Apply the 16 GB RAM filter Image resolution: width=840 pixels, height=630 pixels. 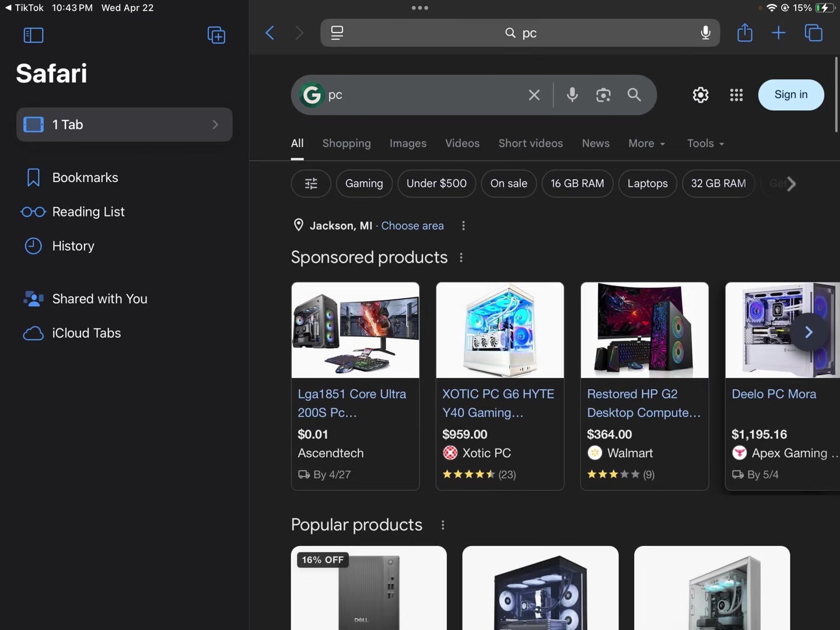[x=577, y=184]
